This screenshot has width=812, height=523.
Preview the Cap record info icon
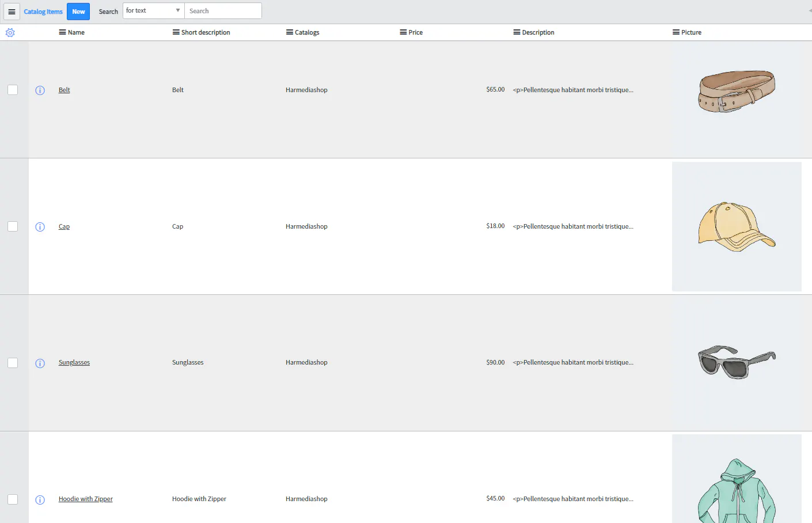pyautogui.click(x=40, y=227)
